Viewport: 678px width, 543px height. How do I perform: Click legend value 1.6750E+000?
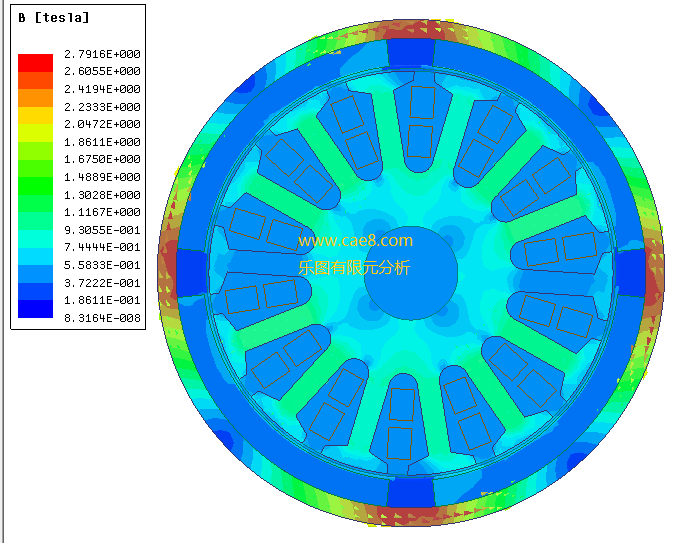[x=102, y=159]
